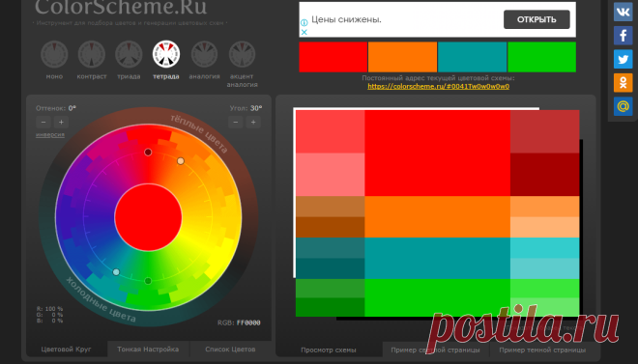This screenshot has height=364, width=638.
Task: Share on VK social icon
Action: click(x=623, y=12)
